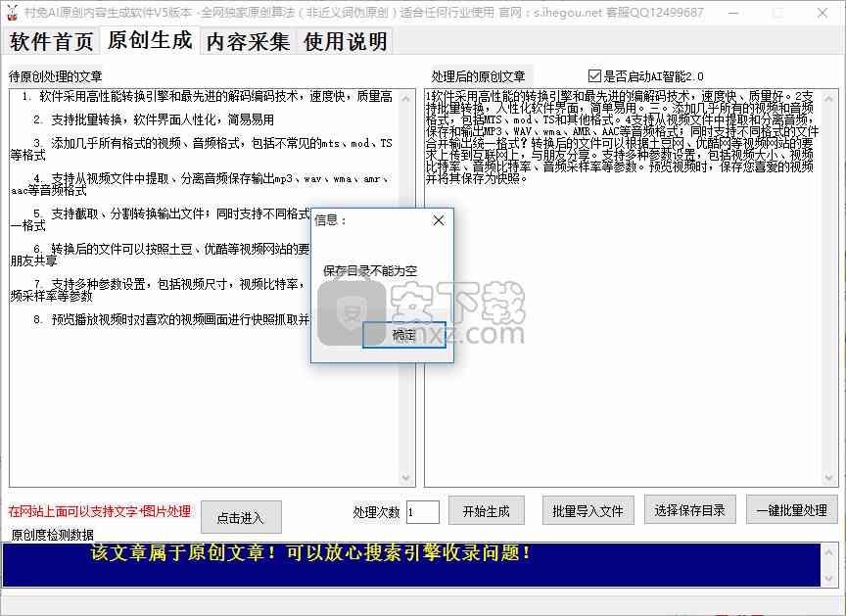This screenshot has width=846, height=616.
Task: Click the red text 在网站上面可以支持文字+图片处理
Action: click(100, 511)
